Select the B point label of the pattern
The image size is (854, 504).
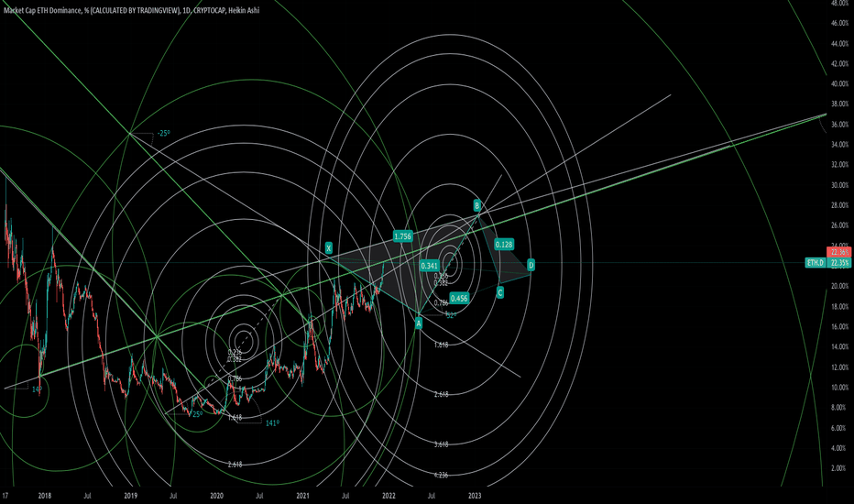476,205
